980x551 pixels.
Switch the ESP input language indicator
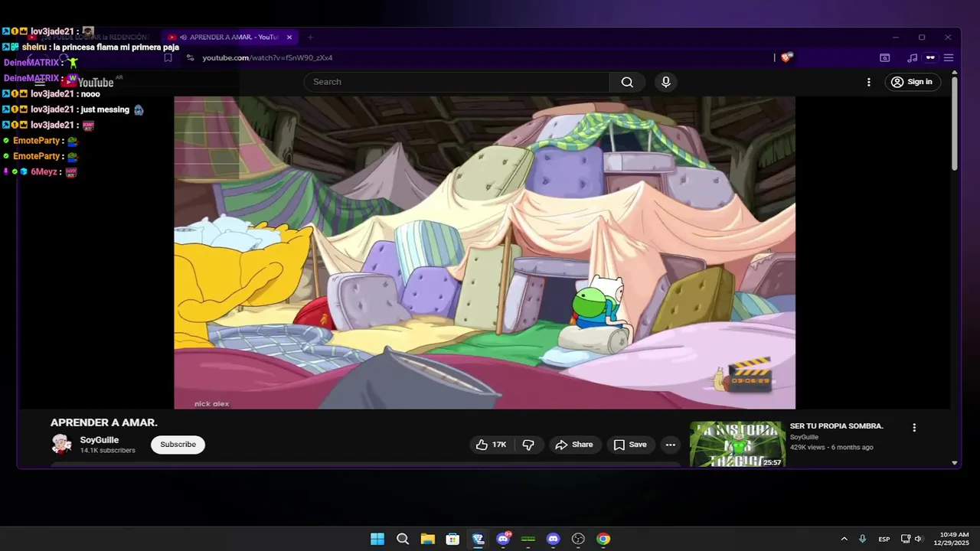(884, 539)
